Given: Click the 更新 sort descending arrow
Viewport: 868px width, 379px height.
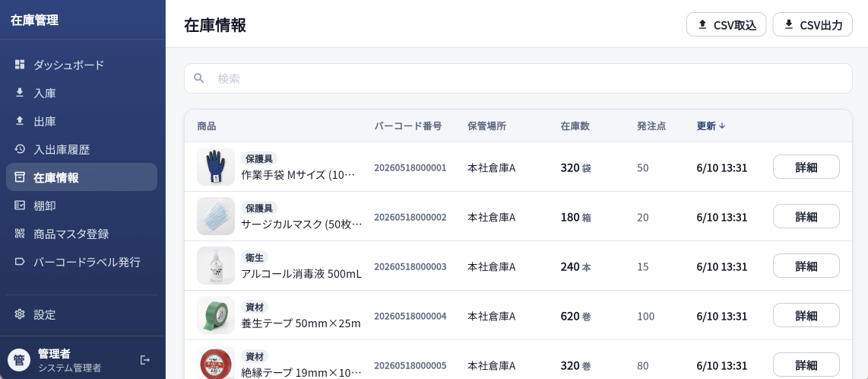Looking at the screenshot, I should tap(722, 126).
